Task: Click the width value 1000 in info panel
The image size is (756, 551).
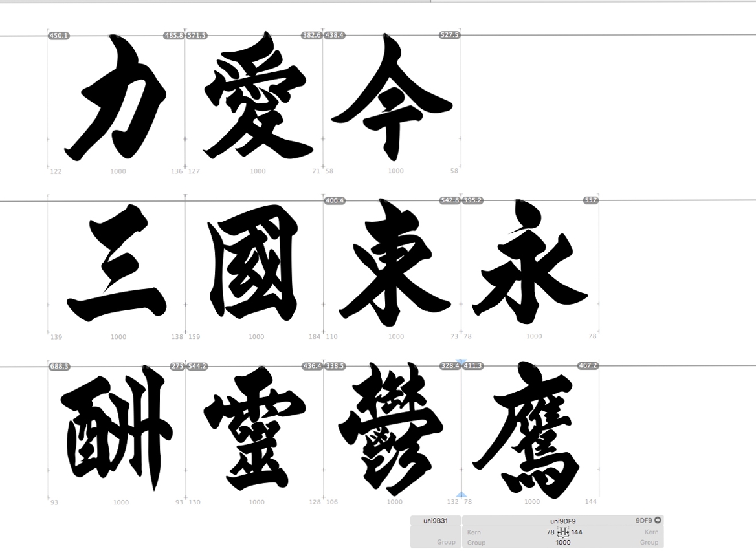Action: click(563, 543)
